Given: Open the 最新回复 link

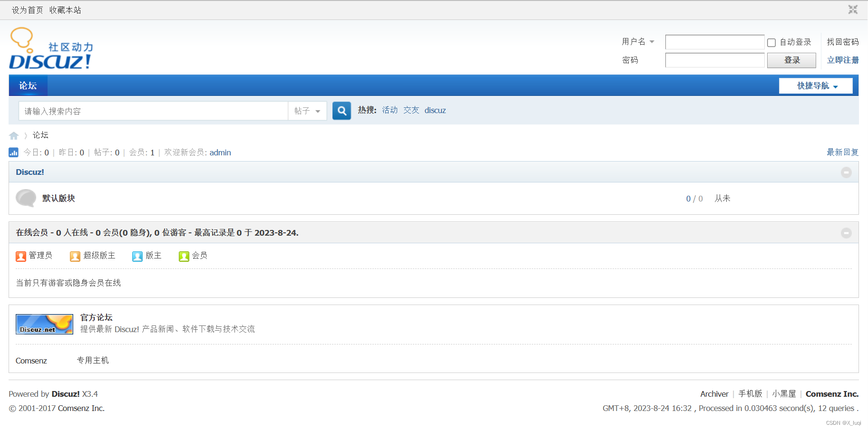Looking at the screenshot, I should pos(843,152).
